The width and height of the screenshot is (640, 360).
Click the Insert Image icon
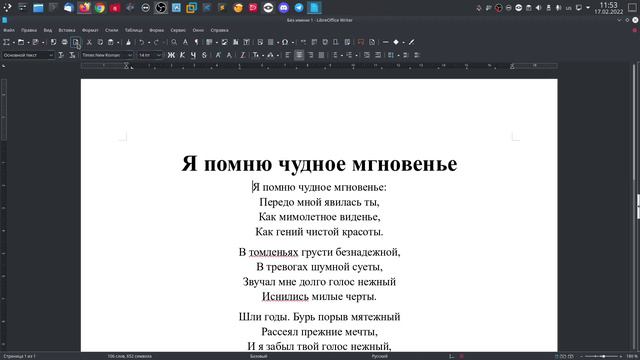pyautogui.click(x=224, y=42)
